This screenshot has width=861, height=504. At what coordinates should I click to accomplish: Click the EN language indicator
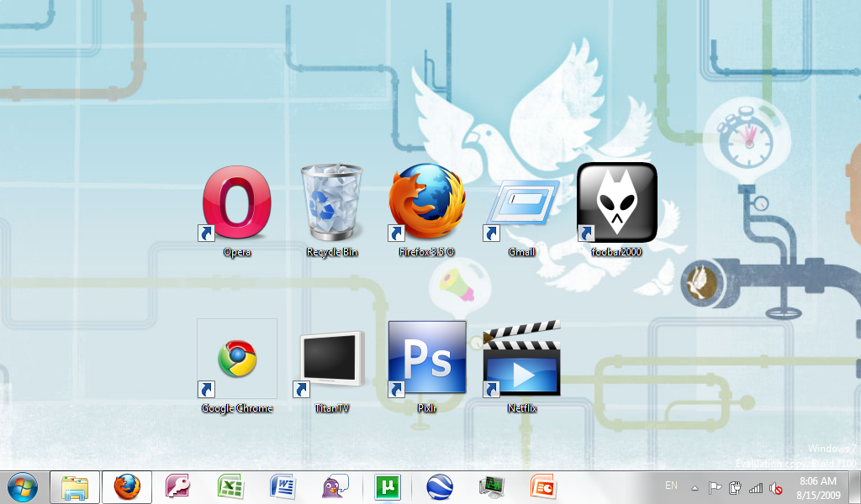pyautogui.click(x=671, y=486)
